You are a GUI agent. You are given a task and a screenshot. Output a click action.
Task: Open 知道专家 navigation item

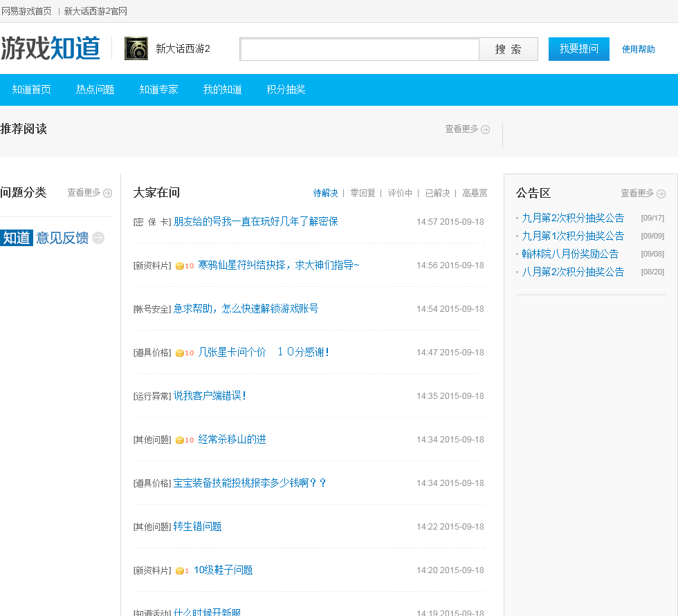[158, 89]
